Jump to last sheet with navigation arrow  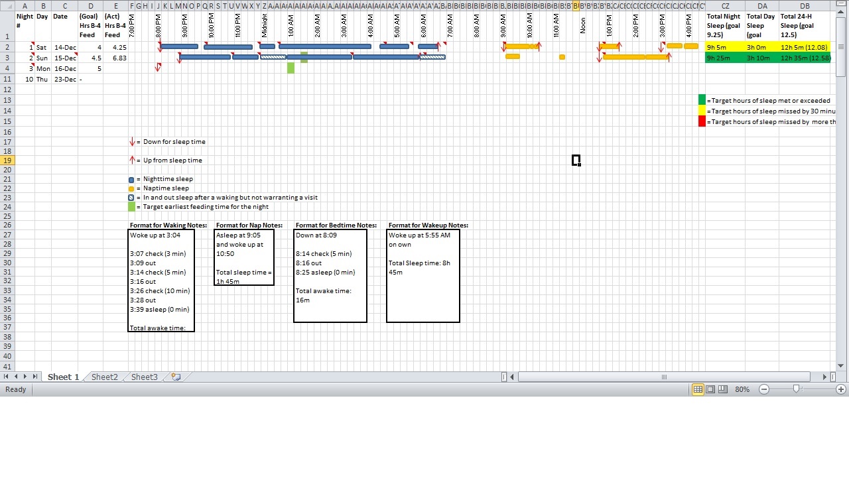[35, 377]
